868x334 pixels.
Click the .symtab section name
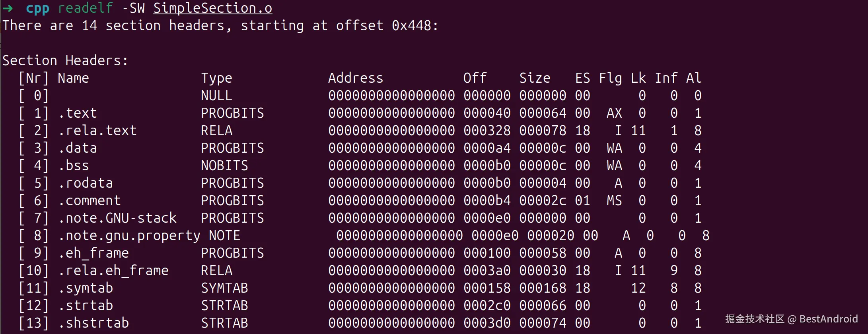pos(85,288)
